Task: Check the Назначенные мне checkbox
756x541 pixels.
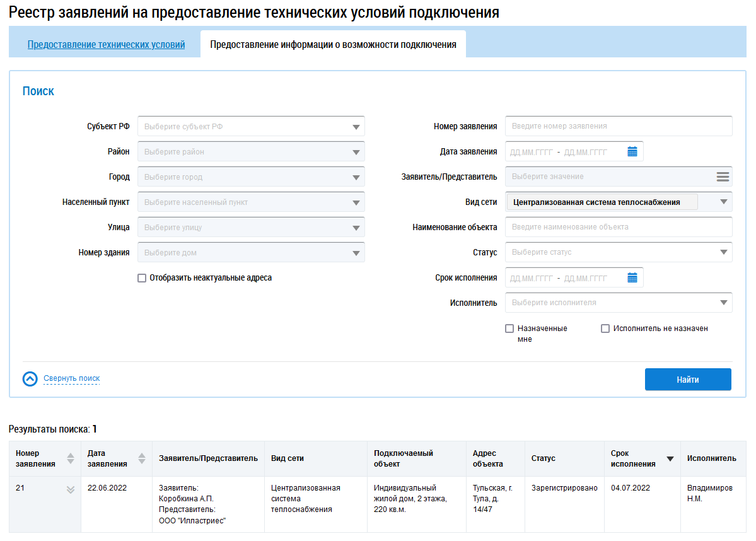Action: (509, 329)
